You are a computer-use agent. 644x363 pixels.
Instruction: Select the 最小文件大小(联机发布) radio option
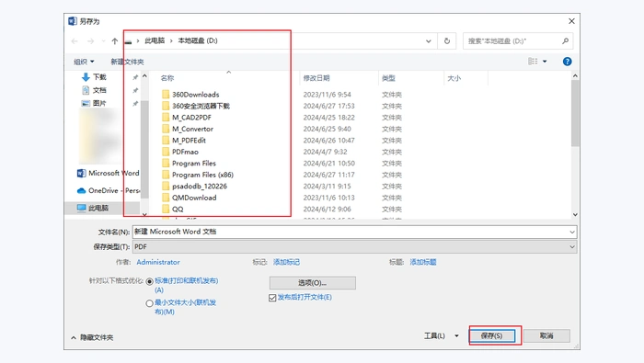click(149, 303)
